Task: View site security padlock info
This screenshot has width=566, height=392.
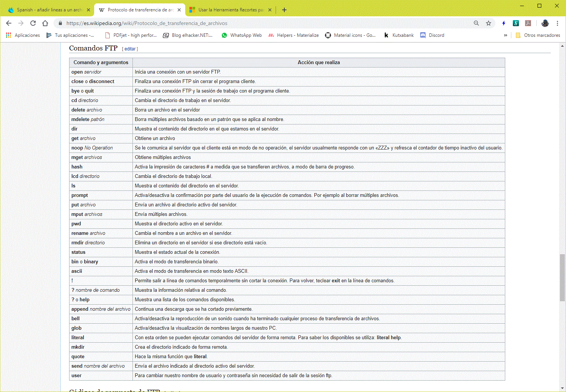Action: tap(60, 23)
